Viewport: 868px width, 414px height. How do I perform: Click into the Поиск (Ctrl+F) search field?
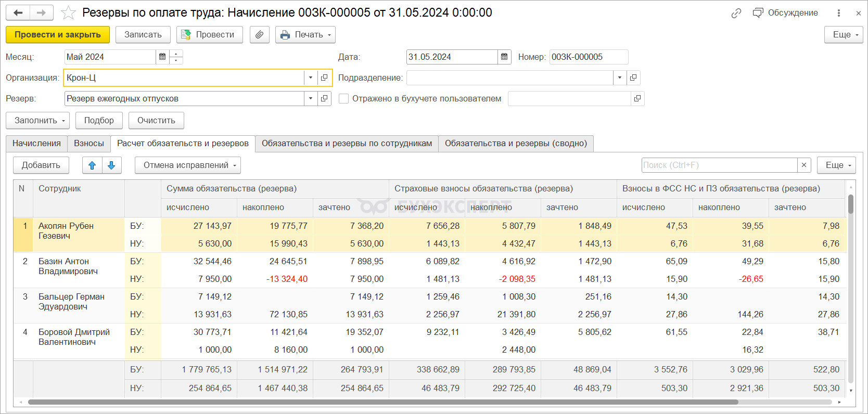pos(718,165)
